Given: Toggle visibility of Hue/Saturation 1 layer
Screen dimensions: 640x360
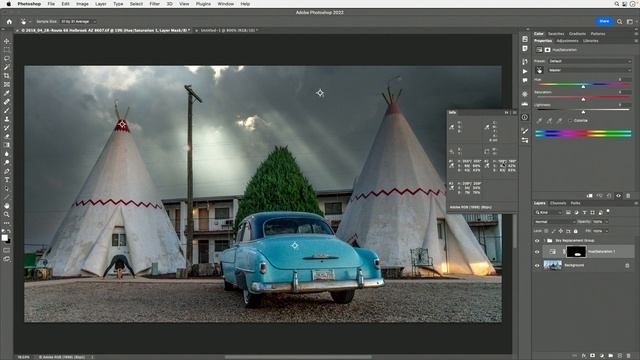Looking at the screenshot, I should [537, 252].
